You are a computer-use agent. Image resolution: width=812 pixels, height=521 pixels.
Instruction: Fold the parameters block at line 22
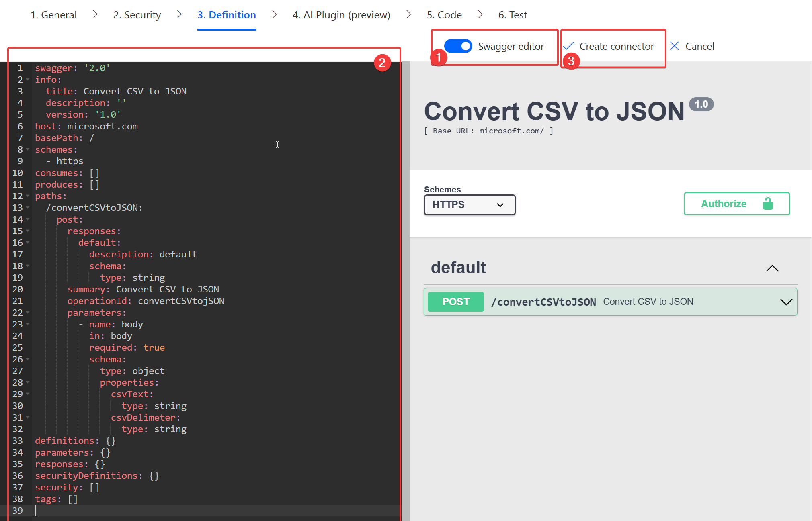tap(28, 313)
